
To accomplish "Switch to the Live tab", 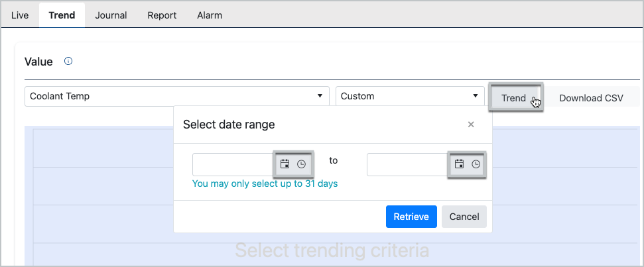I will click(x=20, y=15).
